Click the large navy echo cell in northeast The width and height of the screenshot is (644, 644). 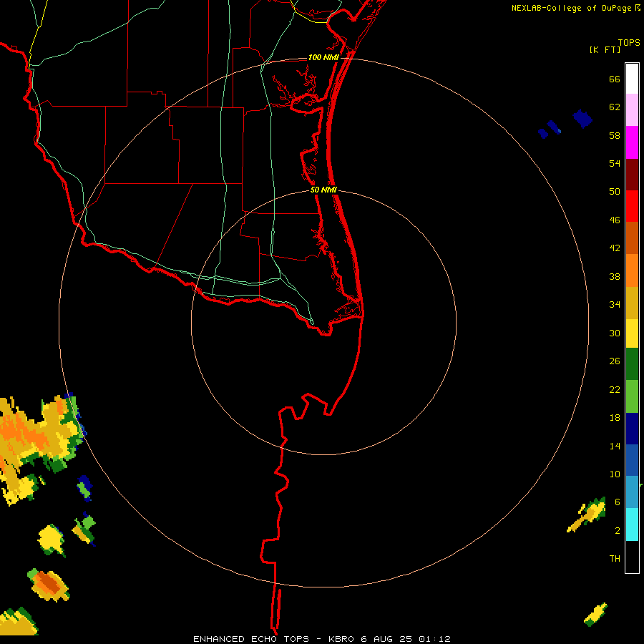[x=582, y=119]
